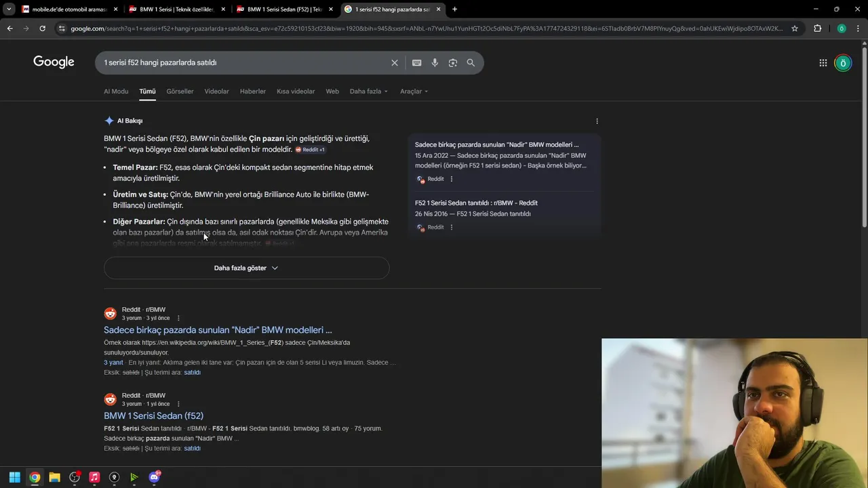Go back to the previous page
This screenshot has width=868, height=488.
pyautogui.click(x=9, y=28)
